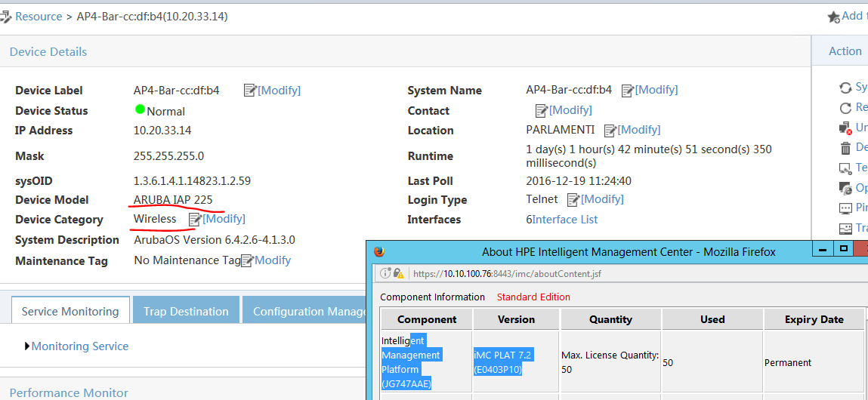Modify the Device Label
Image resolution: width=868 pixels, height=400 pixels.
coord(279,90)
